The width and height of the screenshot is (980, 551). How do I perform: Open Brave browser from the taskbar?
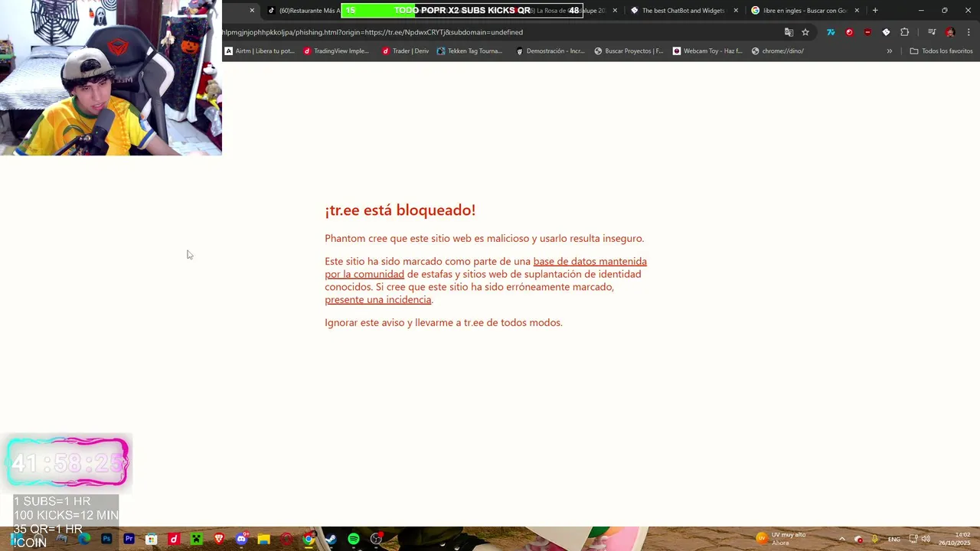[x=219, y=539]
